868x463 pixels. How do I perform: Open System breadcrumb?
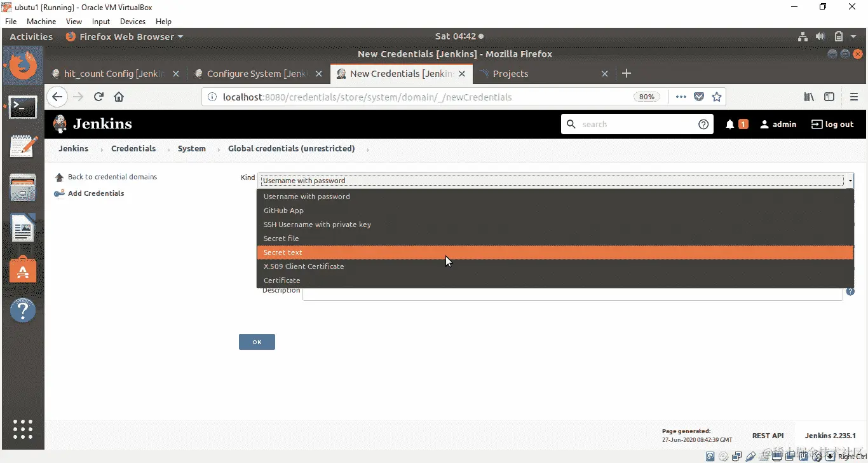(192, 148)
